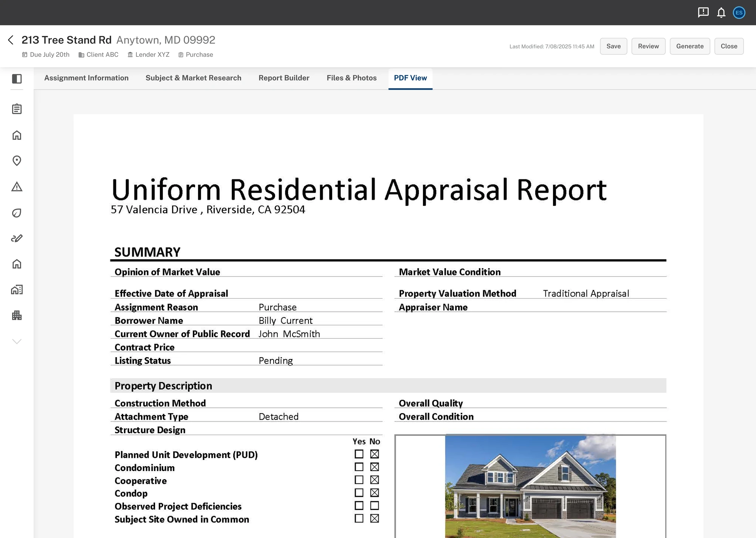This screenshot has width=756, height=538.
Task: Check the Yes box for Planned Unit Development
Action: [359, 454]
